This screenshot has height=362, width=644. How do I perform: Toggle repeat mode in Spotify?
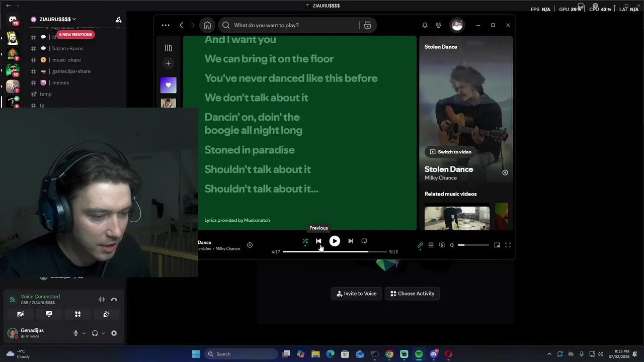(364, 241)
